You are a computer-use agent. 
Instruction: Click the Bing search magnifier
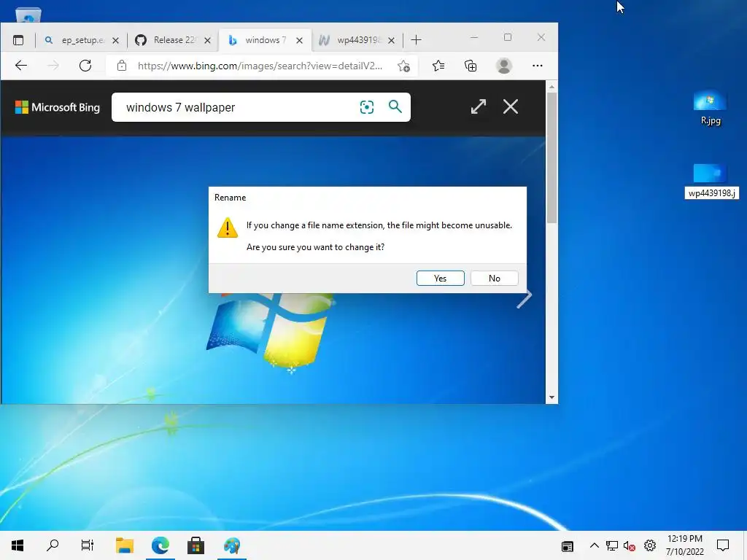point(395,106)
